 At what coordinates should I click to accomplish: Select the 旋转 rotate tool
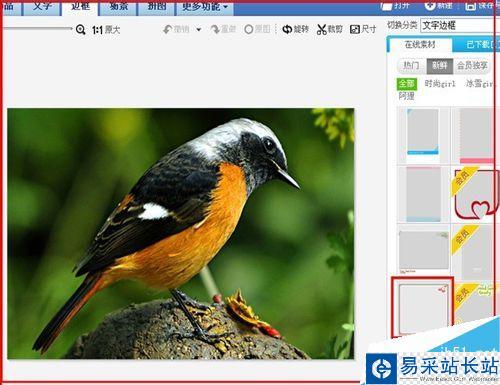pos(296,29)
